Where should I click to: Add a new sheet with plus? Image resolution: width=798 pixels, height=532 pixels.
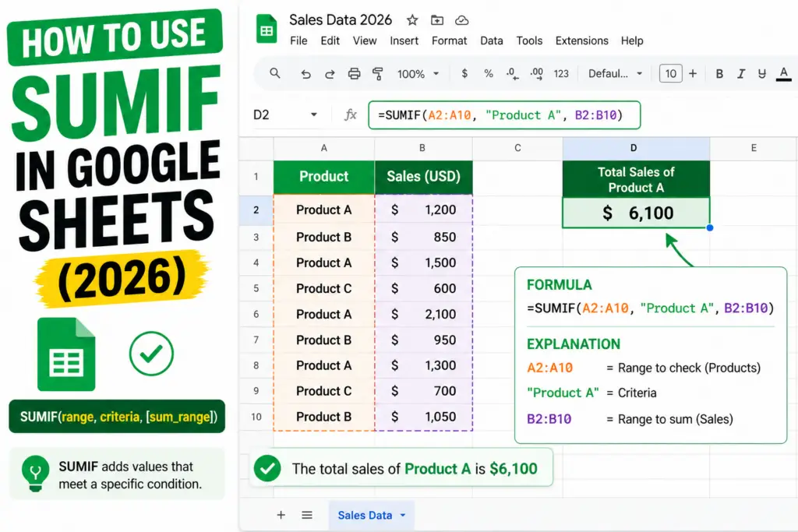pyautogui.click(x=281, y=515)
